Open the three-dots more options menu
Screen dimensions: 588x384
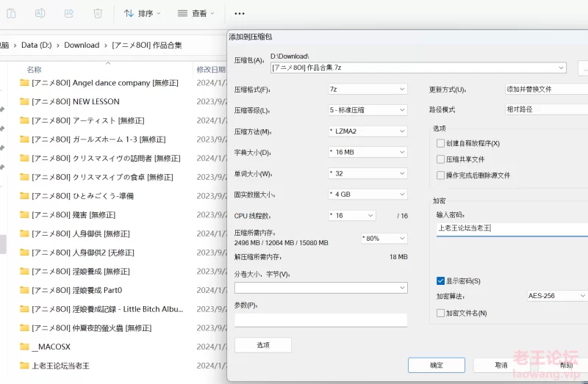point(240,13)
